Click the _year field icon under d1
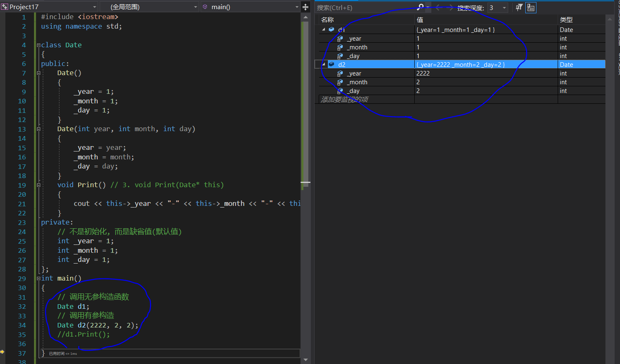This screenshot has height=364, width=620. pos(340,39)
